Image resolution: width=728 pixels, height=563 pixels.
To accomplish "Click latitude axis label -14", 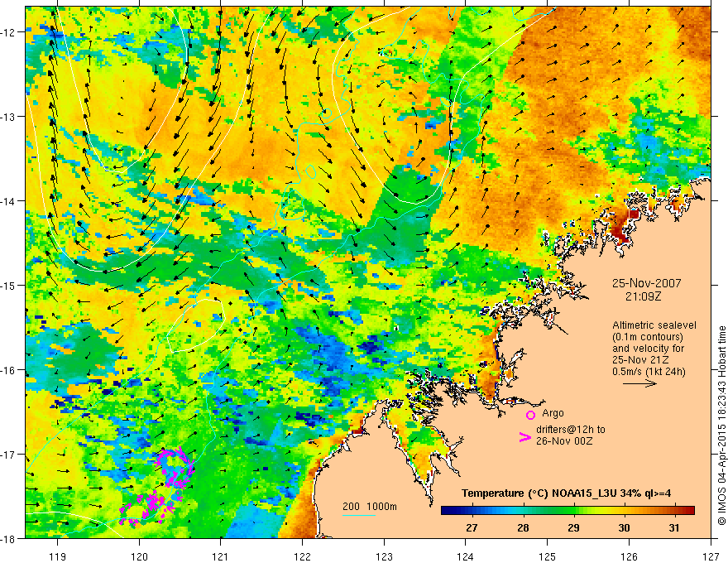I will pos(9,201).
